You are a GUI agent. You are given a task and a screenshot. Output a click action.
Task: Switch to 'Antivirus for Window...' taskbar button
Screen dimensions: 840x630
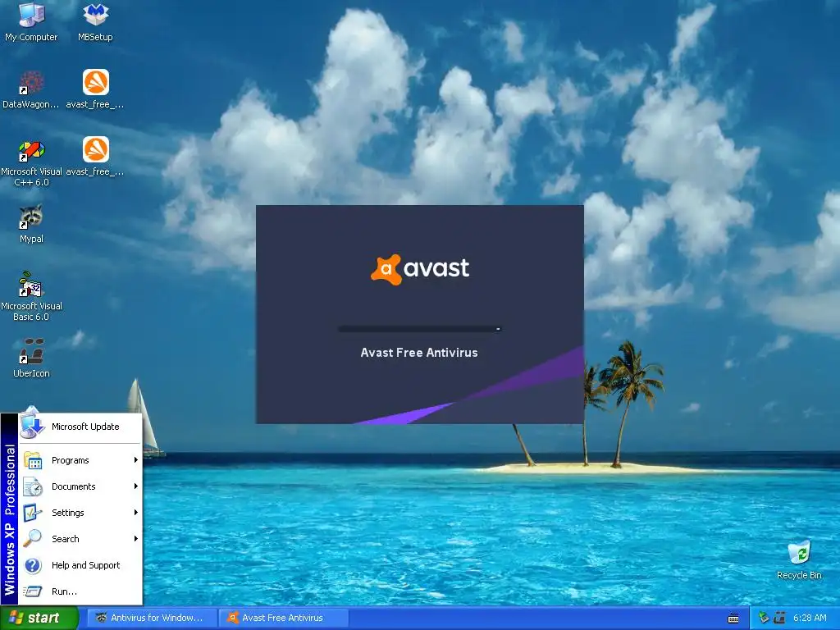coord(152,619)
